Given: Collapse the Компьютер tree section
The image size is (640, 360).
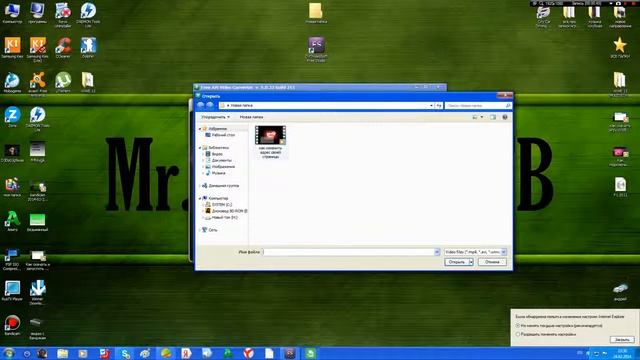Looking at the screenshot, I should (200, 198).
